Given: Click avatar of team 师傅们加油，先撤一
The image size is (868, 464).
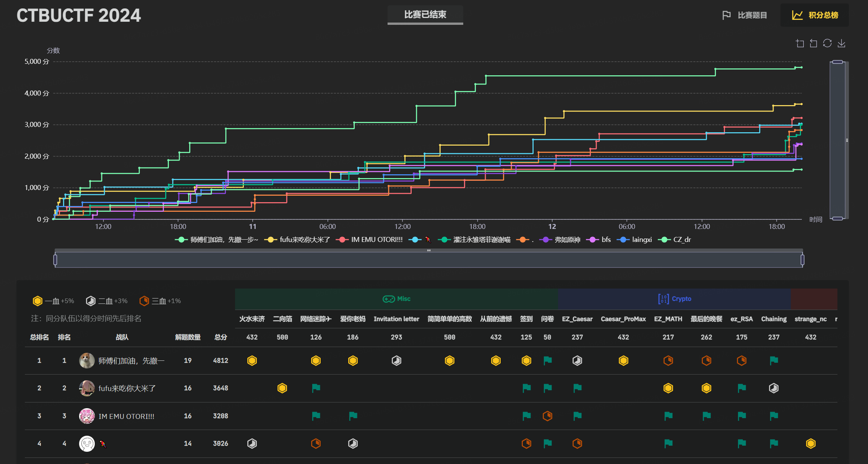Looking at the screenshot, I should pos(87,360).
